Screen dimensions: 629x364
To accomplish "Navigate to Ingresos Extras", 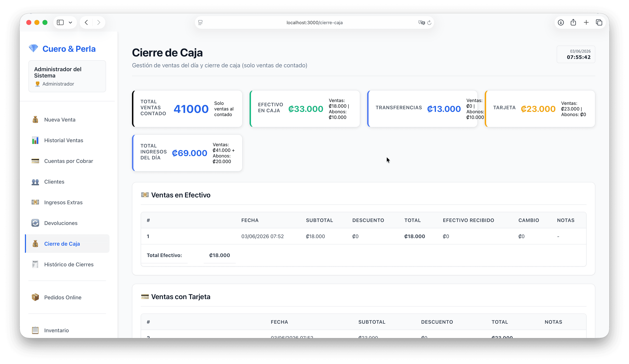I will [x=67, y=203].
